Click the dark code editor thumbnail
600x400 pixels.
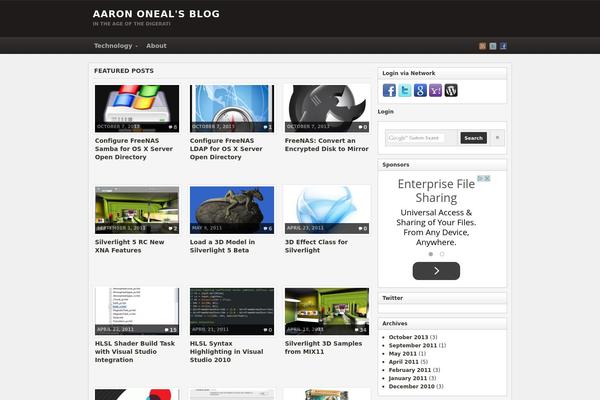[x=232, y=312]
